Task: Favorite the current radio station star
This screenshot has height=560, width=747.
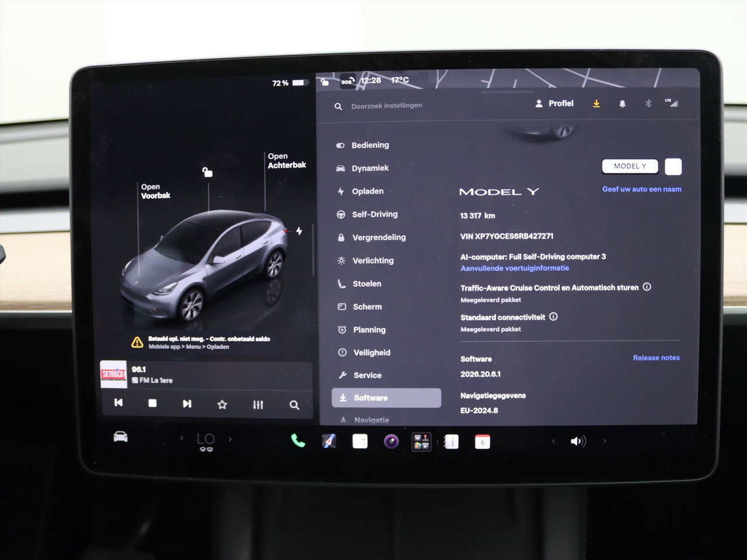Action: click(222, 404)
